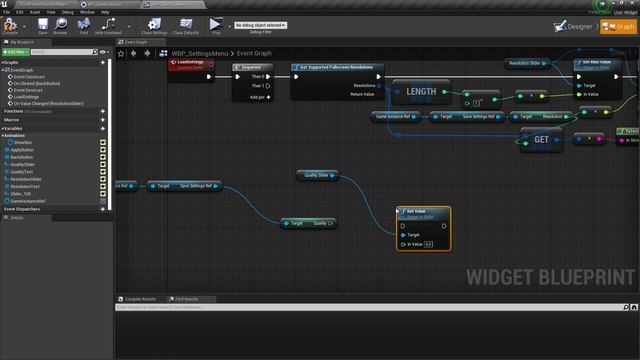Add a new Event Dispatcher with plus
The height and width of the screenshot is (360, 640).
pyautogui.click(x=103, y=209)
